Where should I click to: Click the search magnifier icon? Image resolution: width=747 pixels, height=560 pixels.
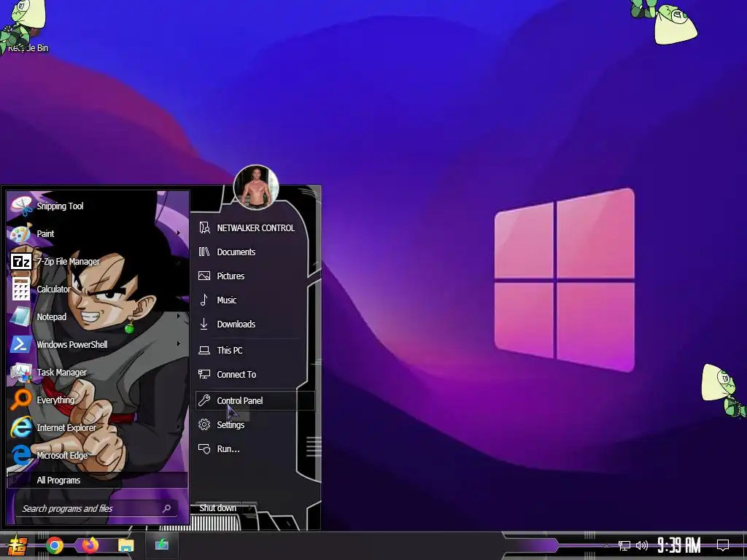[x=167, y=508]
